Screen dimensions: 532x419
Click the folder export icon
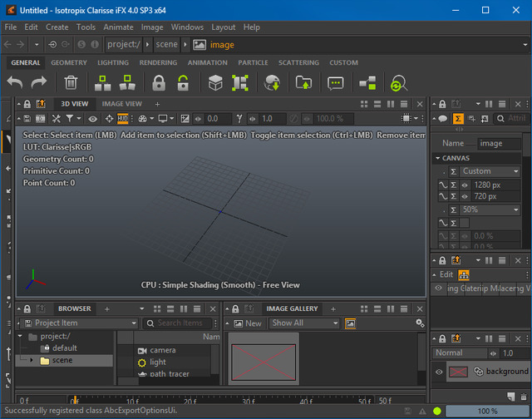(x=303, y=82)
